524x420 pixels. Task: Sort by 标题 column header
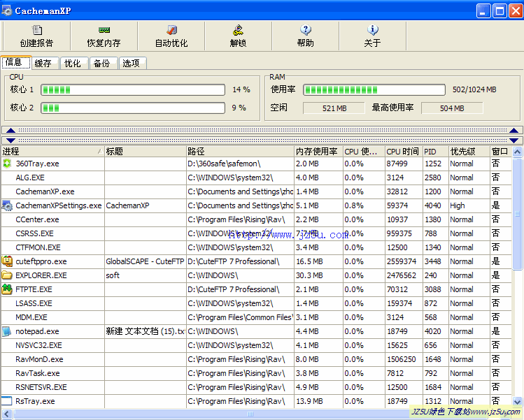(x=146, y=152)
